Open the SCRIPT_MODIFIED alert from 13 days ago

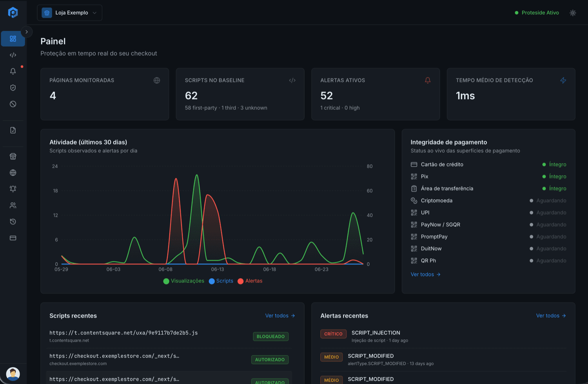[370, 356]
